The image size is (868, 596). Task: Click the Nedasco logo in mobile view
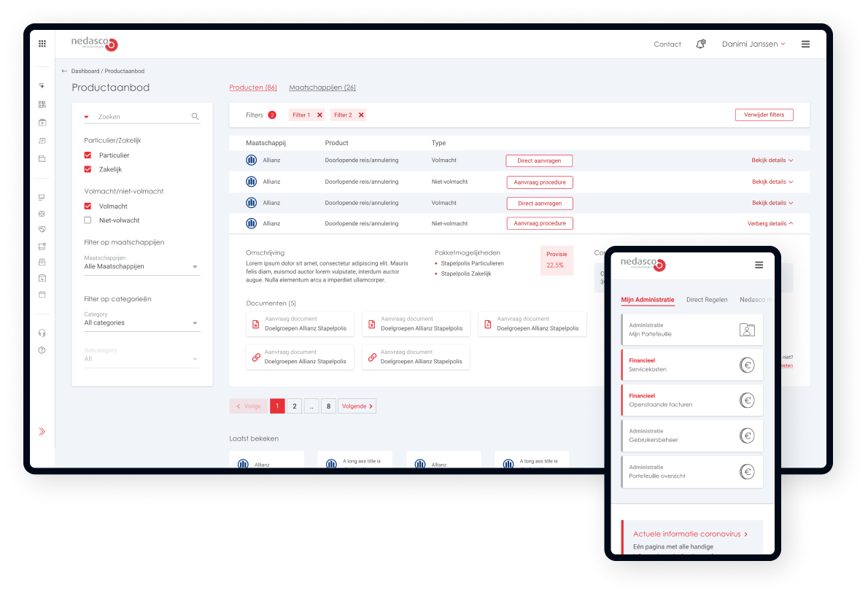pos(643,264)
